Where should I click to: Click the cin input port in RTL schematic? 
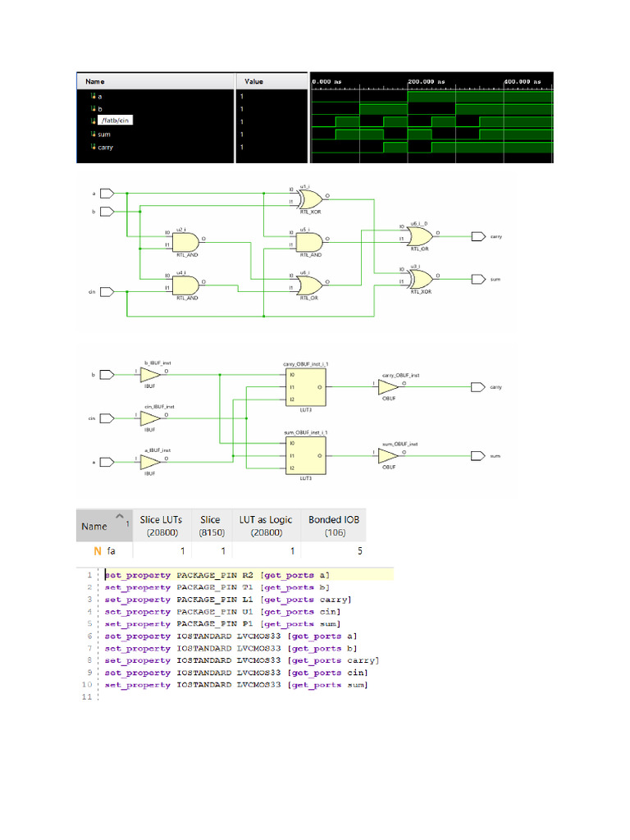click(x=107, y=291)
